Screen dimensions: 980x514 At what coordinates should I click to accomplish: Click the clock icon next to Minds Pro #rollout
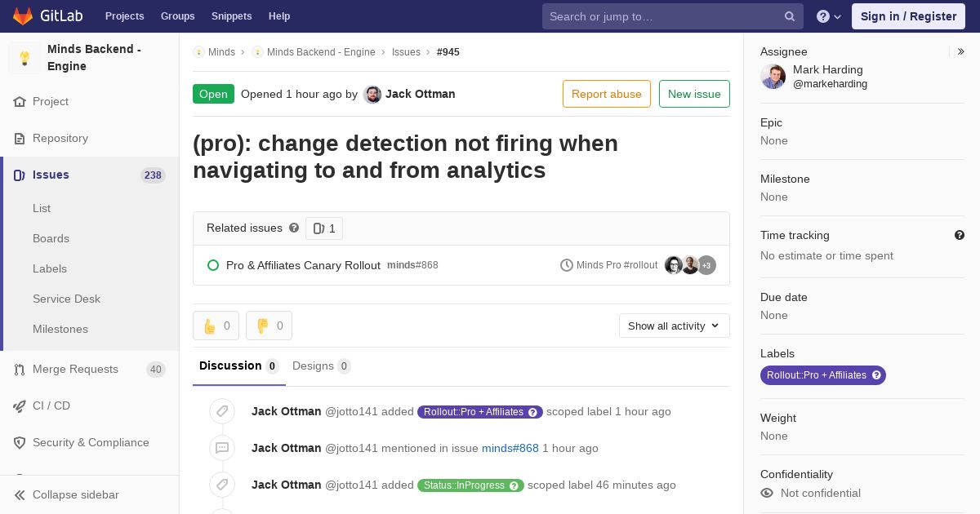(567, 265)
